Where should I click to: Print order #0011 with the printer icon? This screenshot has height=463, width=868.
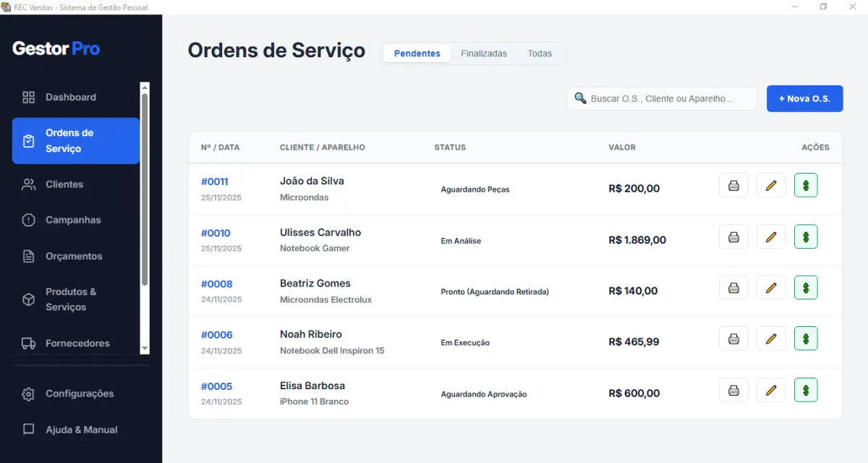733,185
